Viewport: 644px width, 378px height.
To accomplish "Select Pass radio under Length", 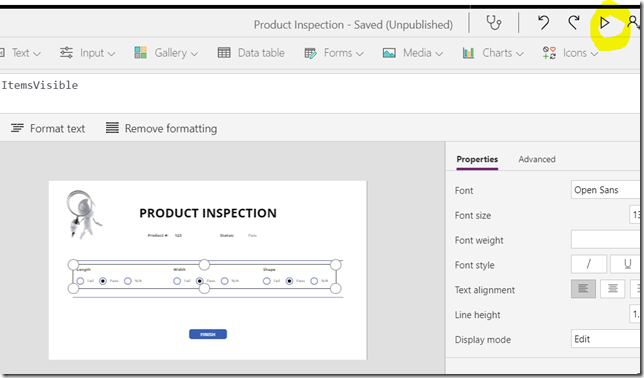I will [x=103, y=281].
